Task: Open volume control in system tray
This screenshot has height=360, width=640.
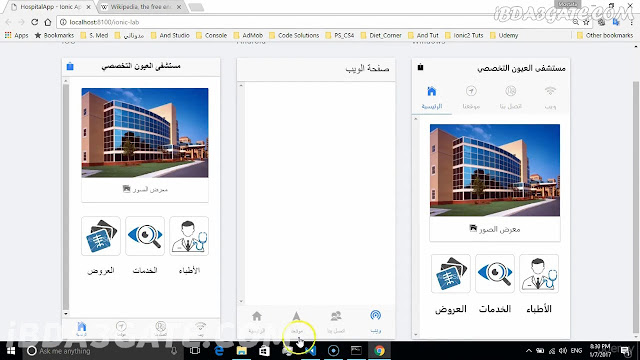Action: [x=563, y=351]
